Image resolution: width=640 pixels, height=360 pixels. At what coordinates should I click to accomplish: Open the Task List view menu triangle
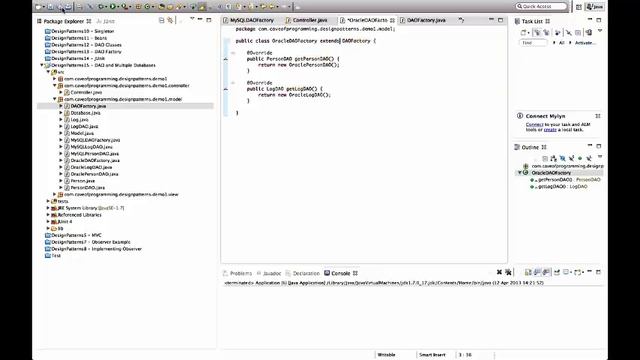click(x=600, y=30)
